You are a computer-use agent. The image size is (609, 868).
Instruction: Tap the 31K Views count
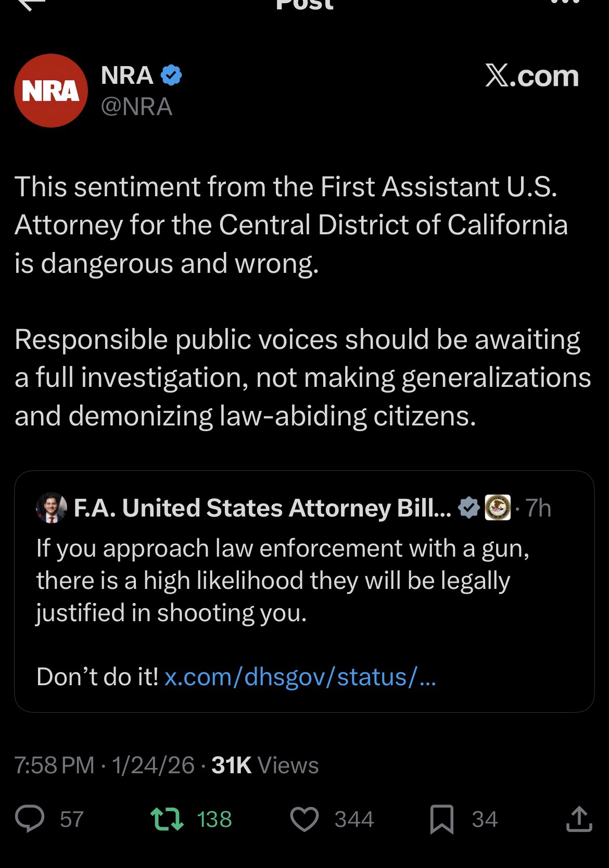coord(265,765)
